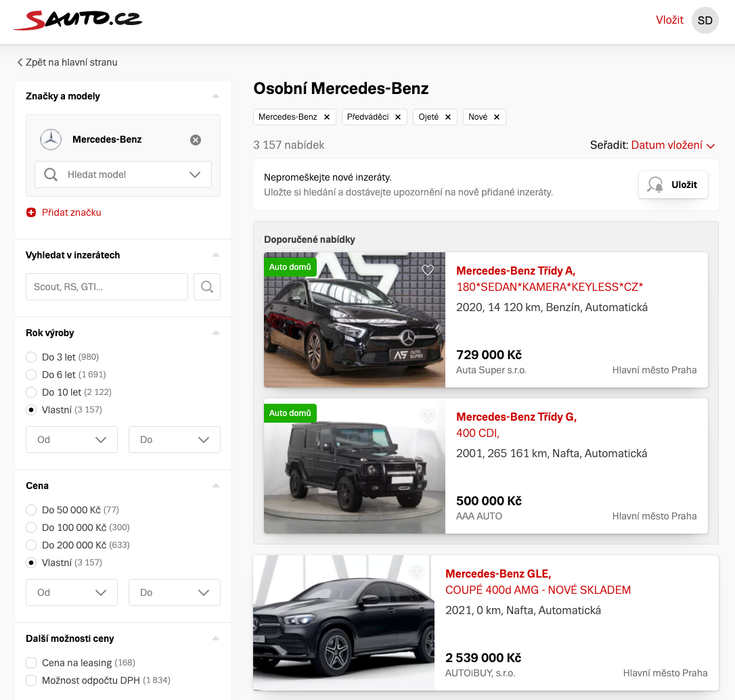The width and height of the screenshot is (735, 700).
Task: Click the 'Přidat značku' link
Action: coord(71,213)
